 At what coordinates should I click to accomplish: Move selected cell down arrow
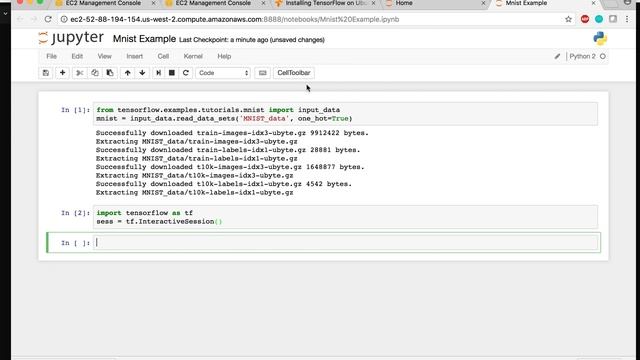[x=142, y=73]
